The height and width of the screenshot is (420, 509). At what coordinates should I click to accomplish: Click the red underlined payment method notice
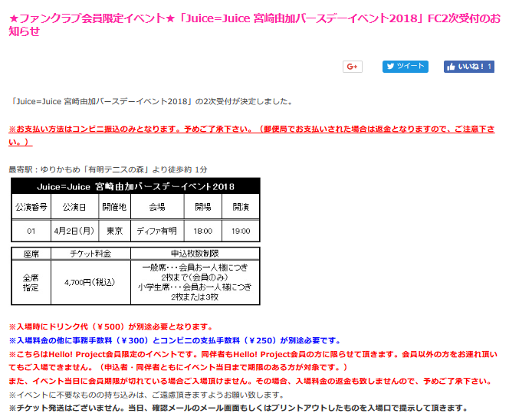[253, 136]
